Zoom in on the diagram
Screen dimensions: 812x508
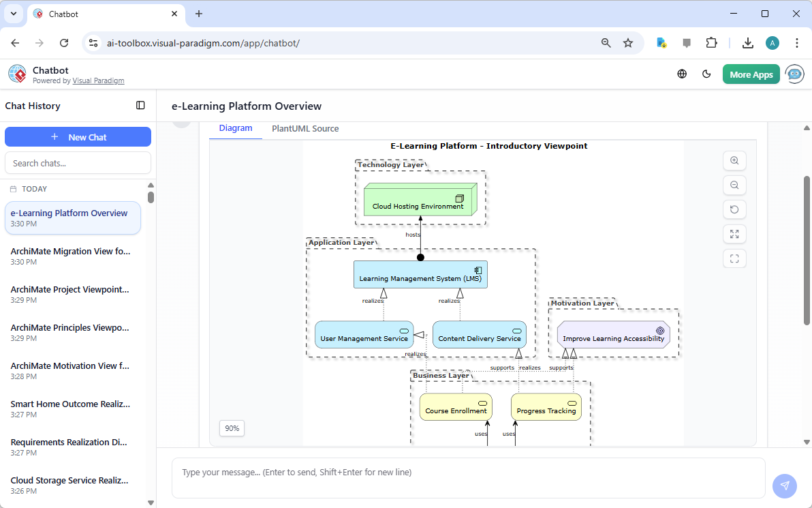point(734,160)
